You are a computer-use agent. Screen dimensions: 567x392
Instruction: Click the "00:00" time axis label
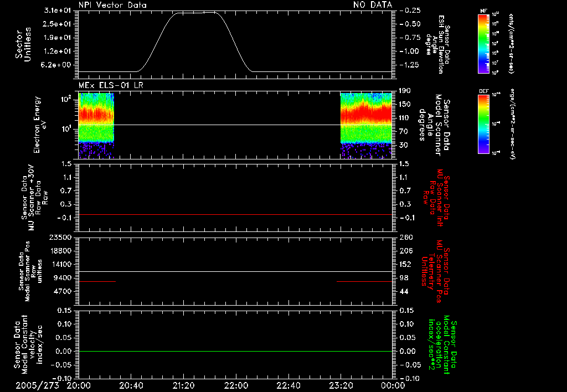coord(393,385)
